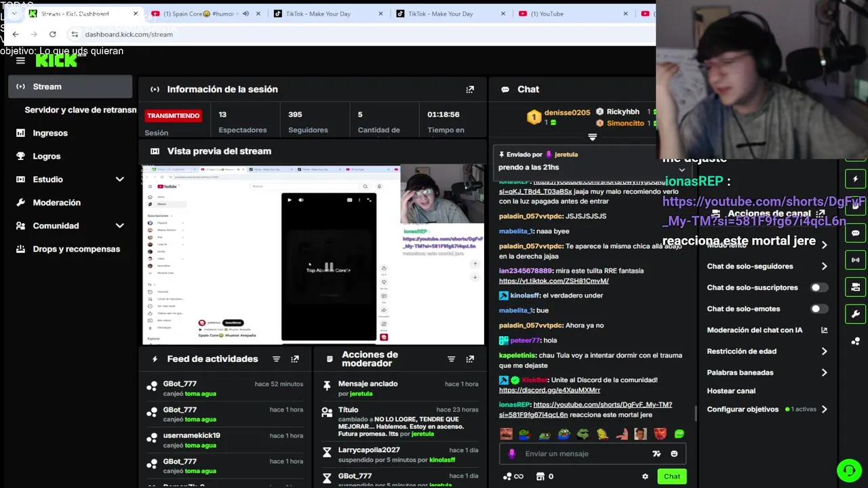Viewport: 868px width, 488px height.
Task: Click the purple microphone icon in message box
Action: point(512,453)
